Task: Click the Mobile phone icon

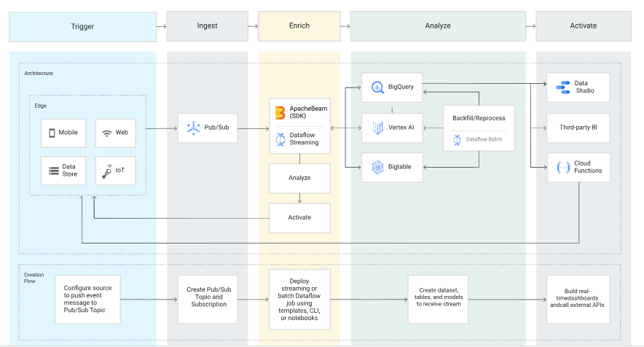Action: [x=52, y=133]
